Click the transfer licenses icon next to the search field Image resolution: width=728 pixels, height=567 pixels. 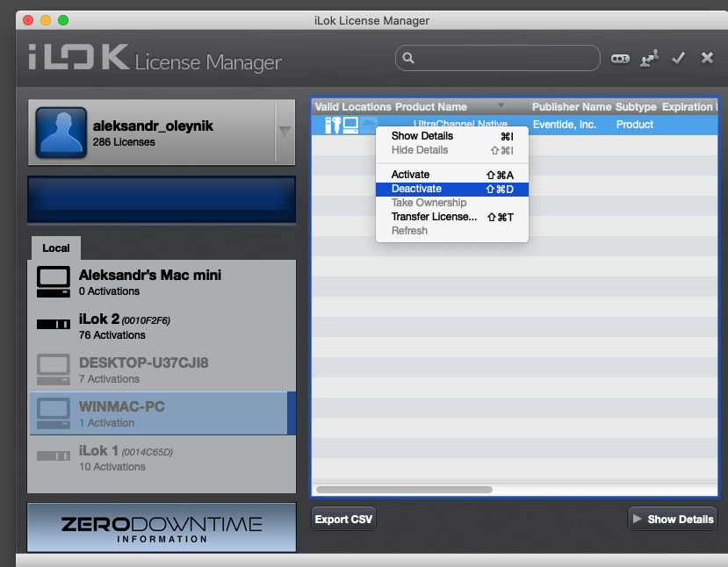(650, 58)
